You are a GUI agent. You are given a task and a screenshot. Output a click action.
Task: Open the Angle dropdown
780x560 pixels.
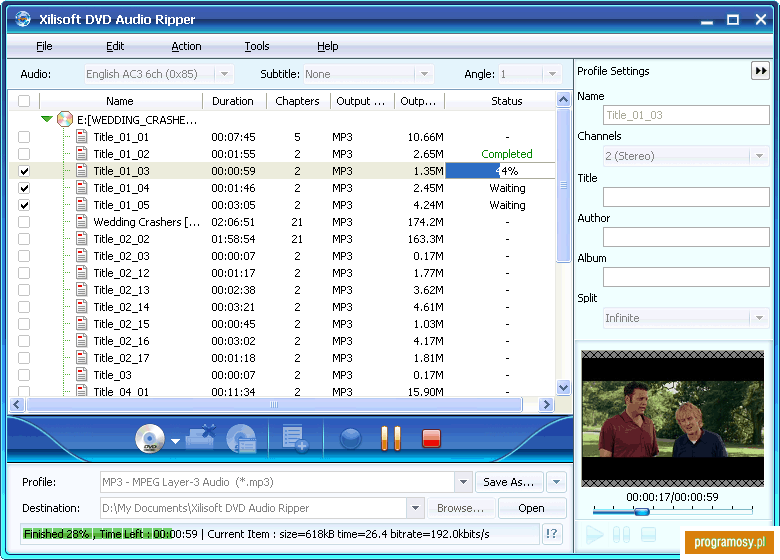click(x=552, y=74)
